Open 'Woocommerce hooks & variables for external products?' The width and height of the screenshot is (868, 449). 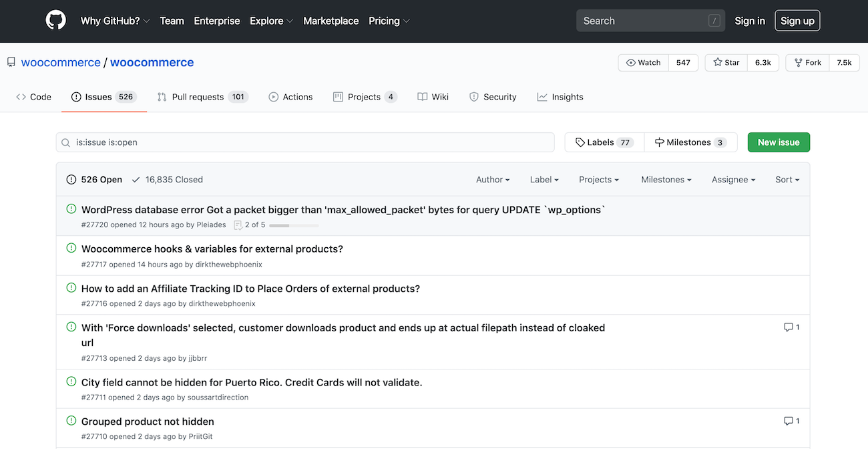[212, 249]
